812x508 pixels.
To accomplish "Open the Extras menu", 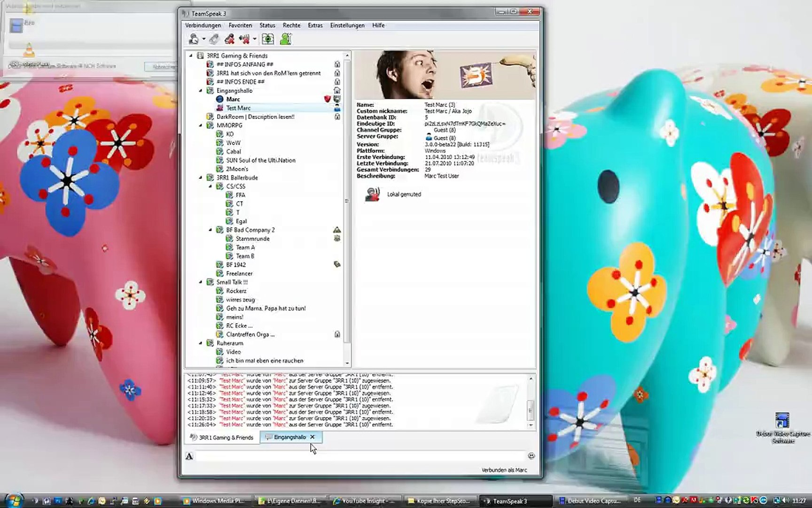I will [315, 25].
